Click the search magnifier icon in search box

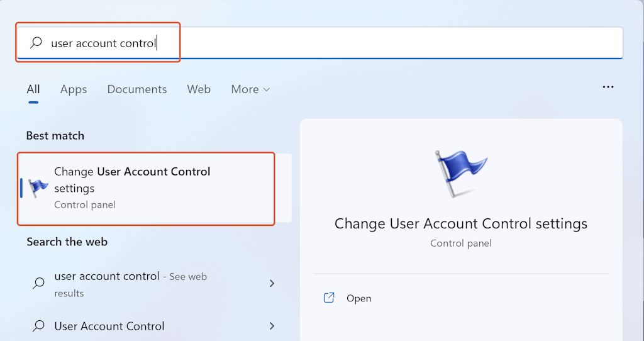pyautogui.click(x=36, y=42)
